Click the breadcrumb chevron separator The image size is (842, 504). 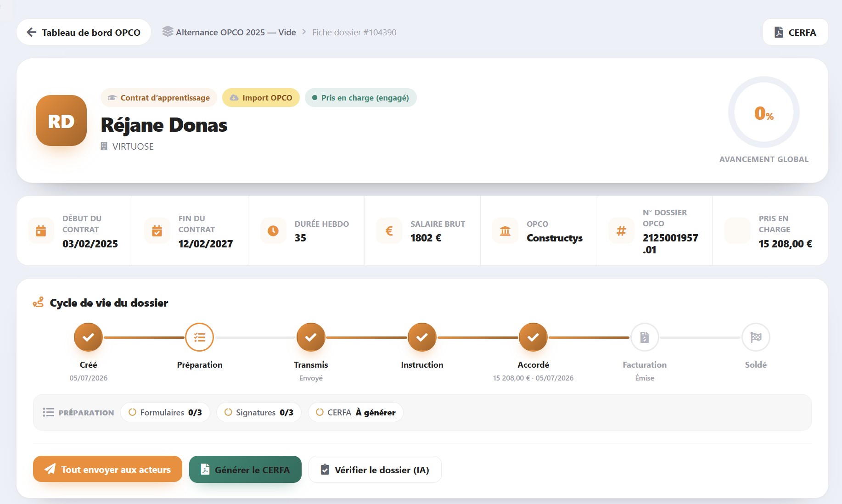(304, 32)
